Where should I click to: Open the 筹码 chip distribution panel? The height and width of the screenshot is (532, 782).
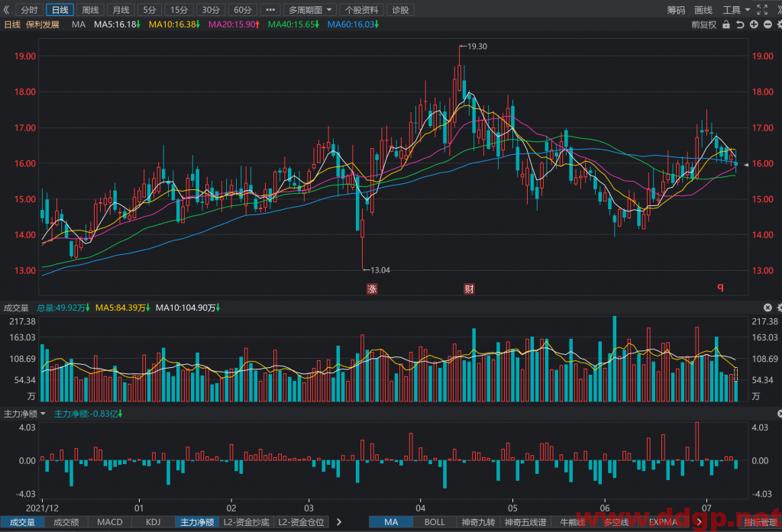coord(676,9)
